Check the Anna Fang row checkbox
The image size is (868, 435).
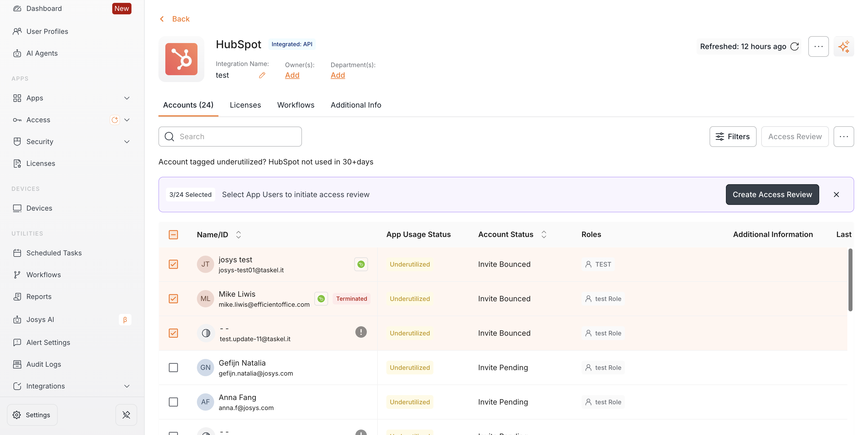click(173, 402)
